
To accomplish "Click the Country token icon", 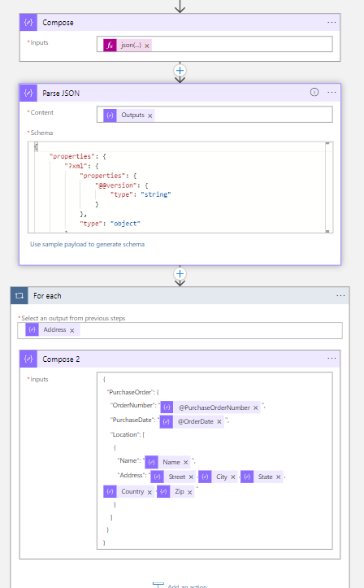I will (110, 491).
